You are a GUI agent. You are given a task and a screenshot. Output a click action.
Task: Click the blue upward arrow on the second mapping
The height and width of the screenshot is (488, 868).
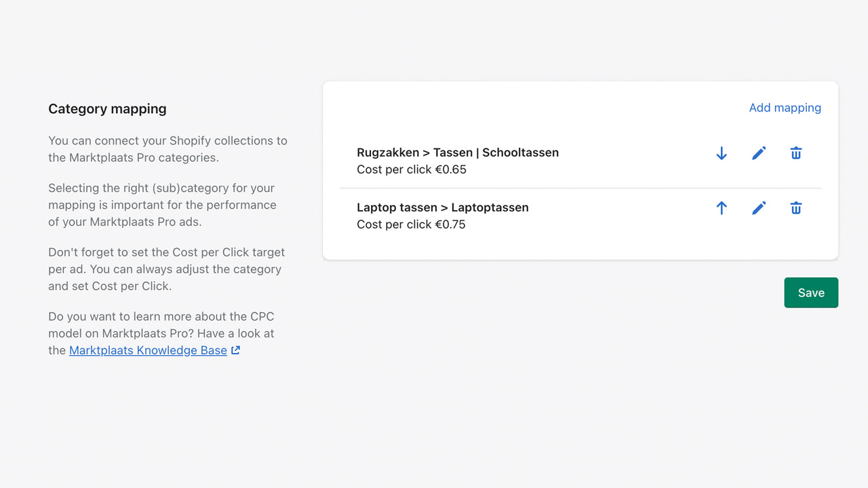tap(721, 208)
